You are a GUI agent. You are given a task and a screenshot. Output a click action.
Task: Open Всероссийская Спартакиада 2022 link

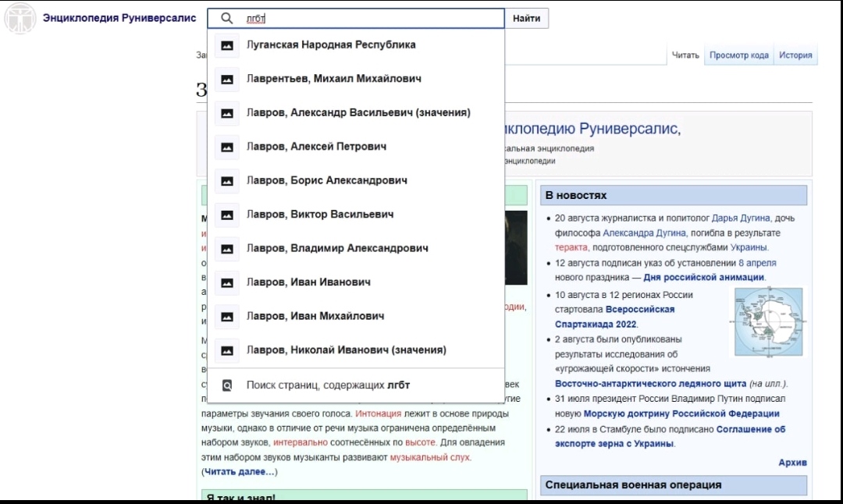click(614, 317)
